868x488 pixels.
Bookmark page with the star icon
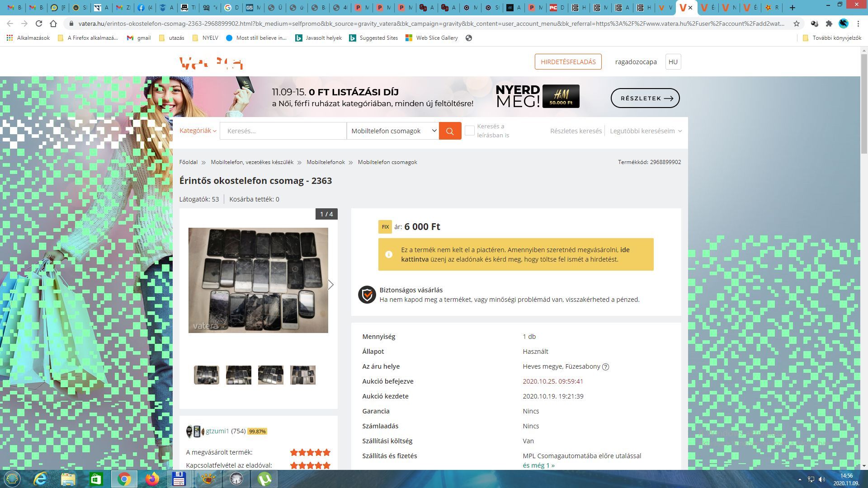click(797, 23)
